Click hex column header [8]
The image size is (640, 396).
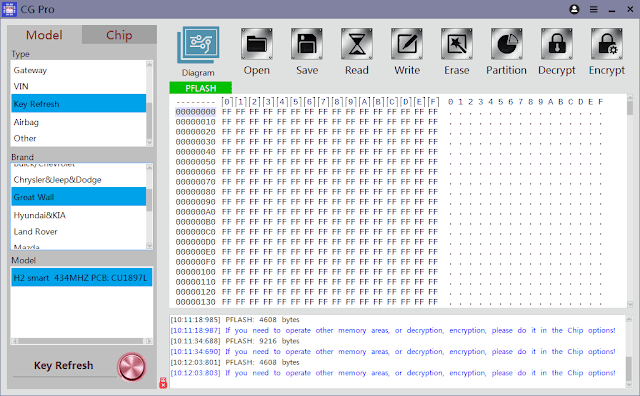pos(337,102)
